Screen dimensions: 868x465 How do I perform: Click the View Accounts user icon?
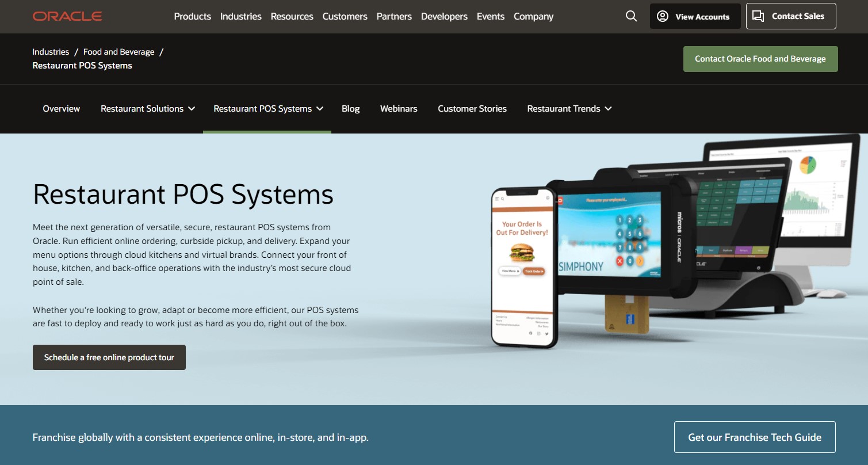click(663, 16)
